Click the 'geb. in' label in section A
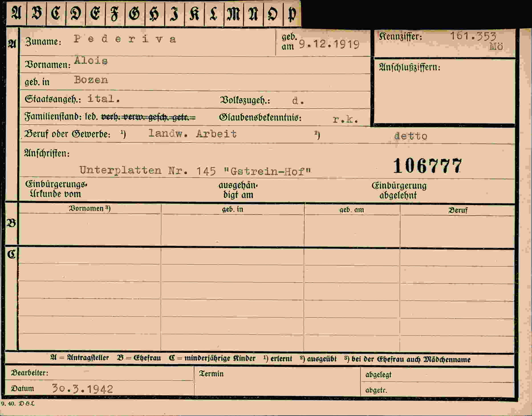532x416 pixels. point(37,82)
